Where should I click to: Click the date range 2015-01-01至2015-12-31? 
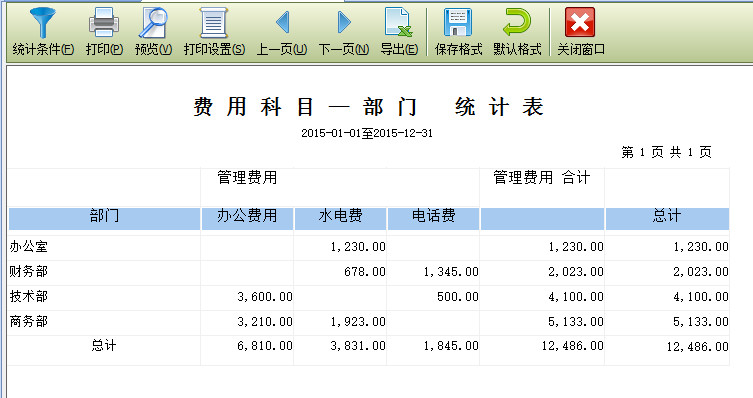(x=367, y=133)
